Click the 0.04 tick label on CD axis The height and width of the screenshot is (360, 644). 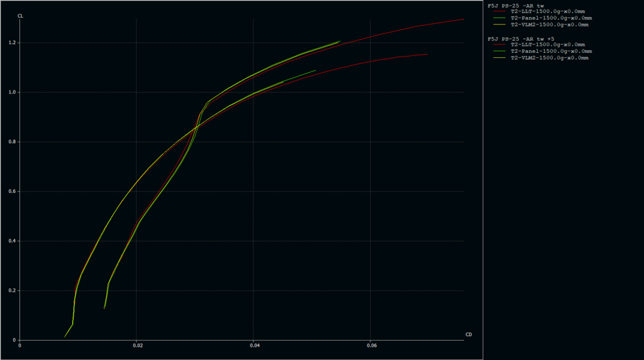point(254,346)
